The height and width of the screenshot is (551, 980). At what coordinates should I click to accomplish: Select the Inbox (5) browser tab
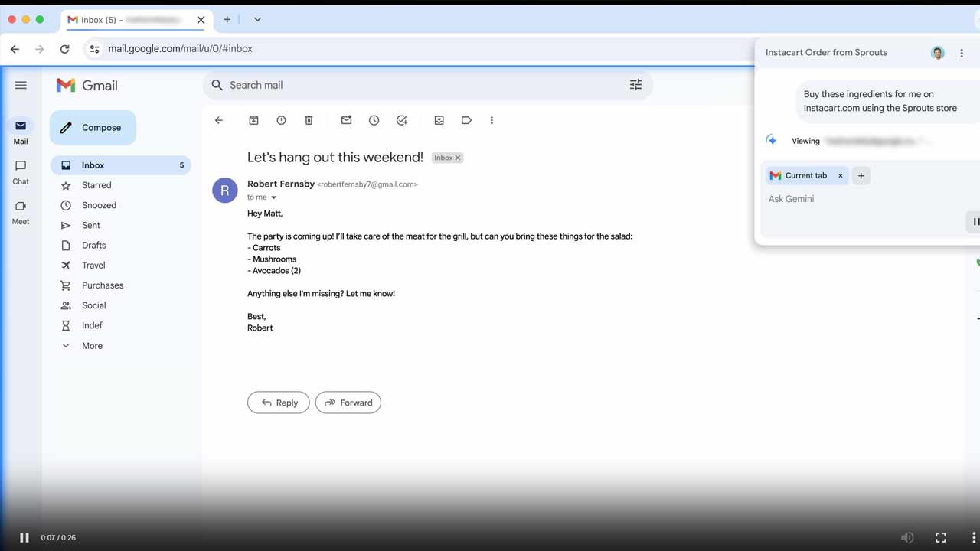[136, 20]
